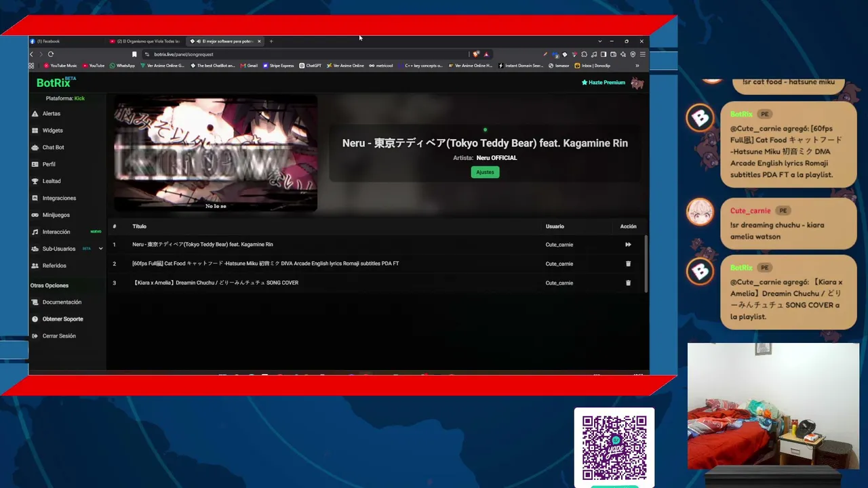Open the browser apps grid icon

pyautogui.click(x=31, y=66)
